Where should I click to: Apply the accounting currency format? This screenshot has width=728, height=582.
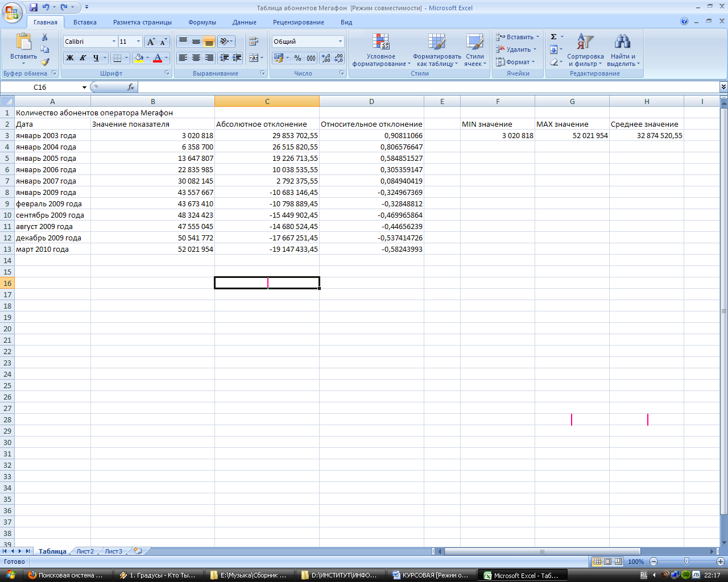278,58
